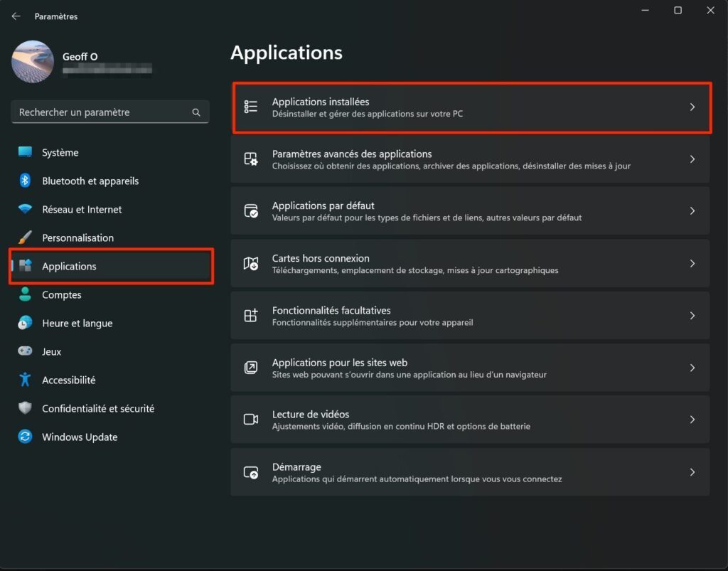Image resolution: width=728 pixels, height=571 pixels.
Task: Click the map icon for Cartes hors connexion
Action: (251, 264)
